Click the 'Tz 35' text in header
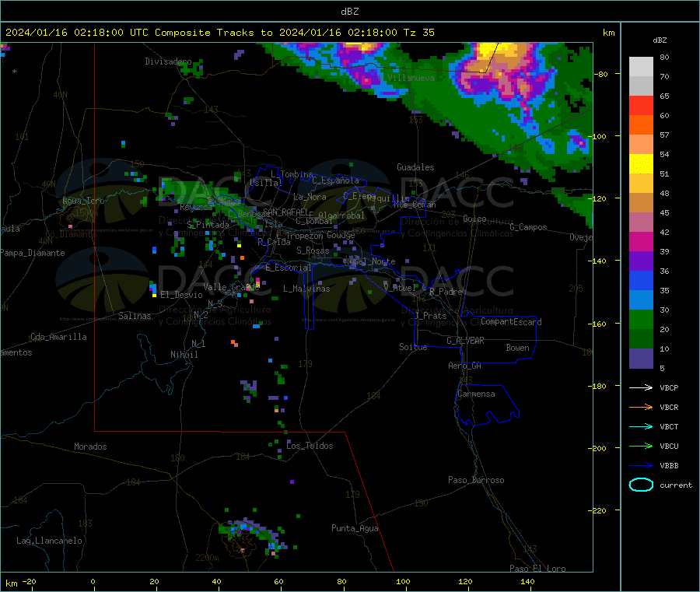 click(x=418, y=33)
